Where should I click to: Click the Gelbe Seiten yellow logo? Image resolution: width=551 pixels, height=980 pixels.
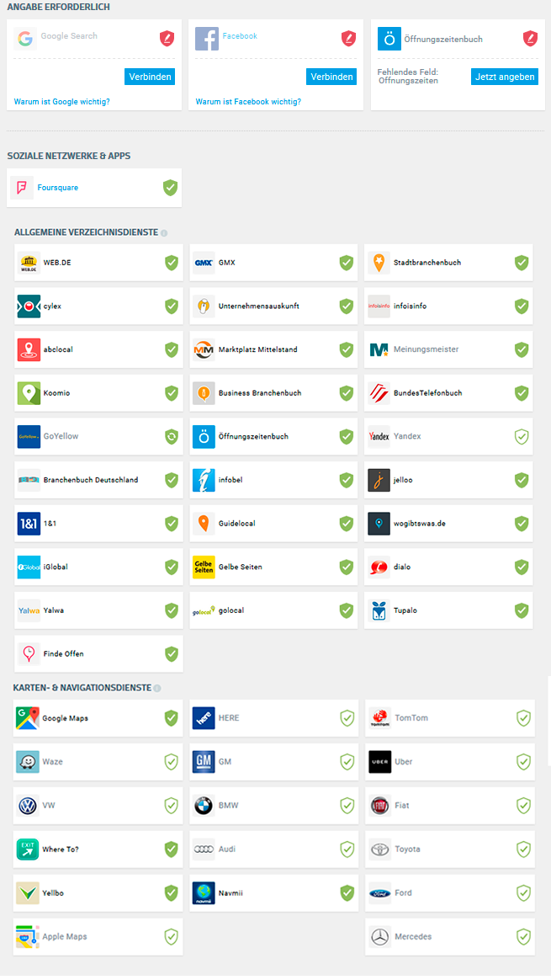click(204, 567)
